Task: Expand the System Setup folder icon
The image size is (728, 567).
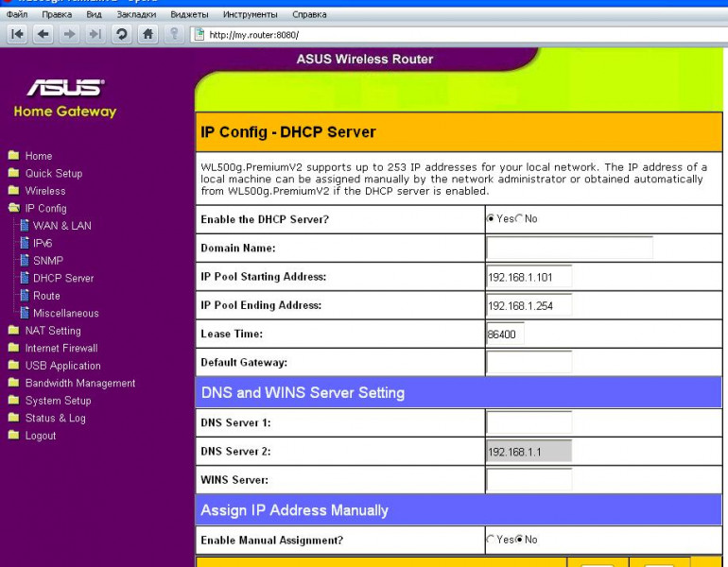Action: coord(14,400)
